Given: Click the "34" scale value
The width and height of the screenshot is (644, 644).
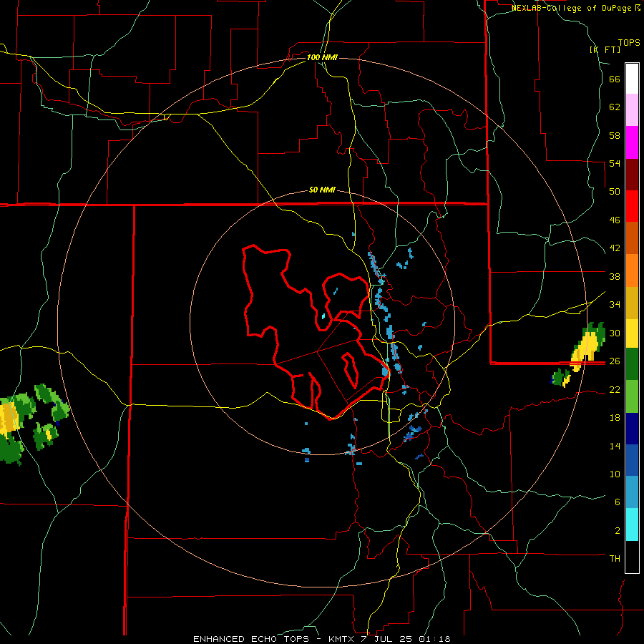Looking at the screenshot, I should 615,305.
